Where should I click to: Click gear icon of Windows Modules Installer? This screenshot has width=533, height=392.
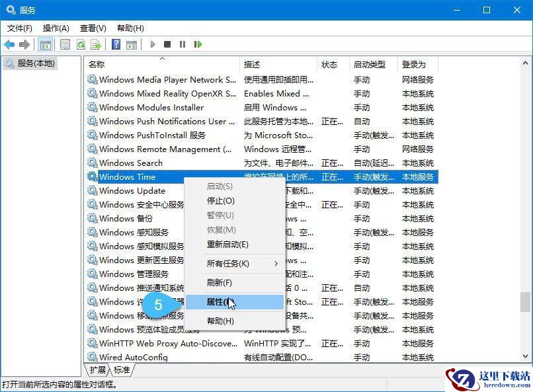tap(92, 107)
